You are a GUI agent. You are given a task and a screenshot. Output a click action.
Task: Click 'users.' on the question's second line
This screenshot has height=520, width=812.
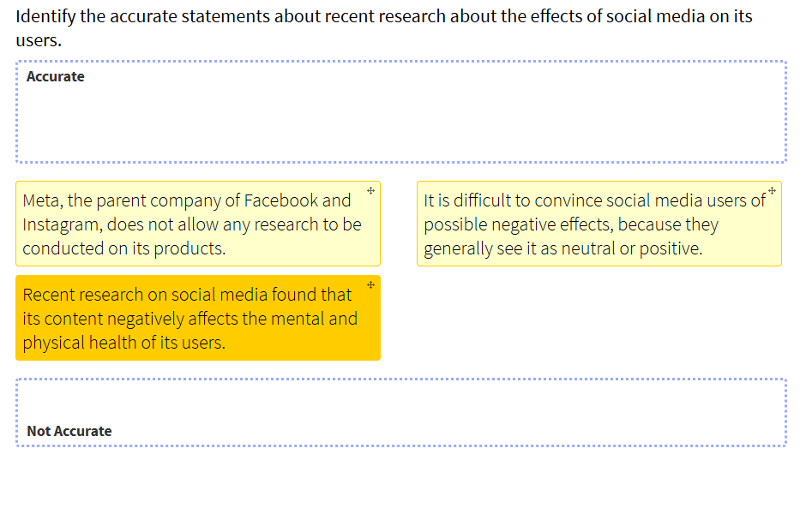click(x=39, y=40)
